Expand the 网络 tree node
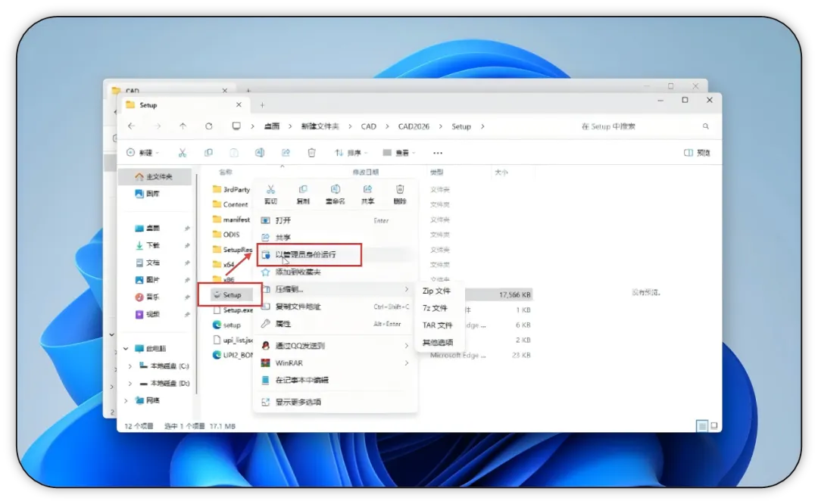 [x=126, y=400]
